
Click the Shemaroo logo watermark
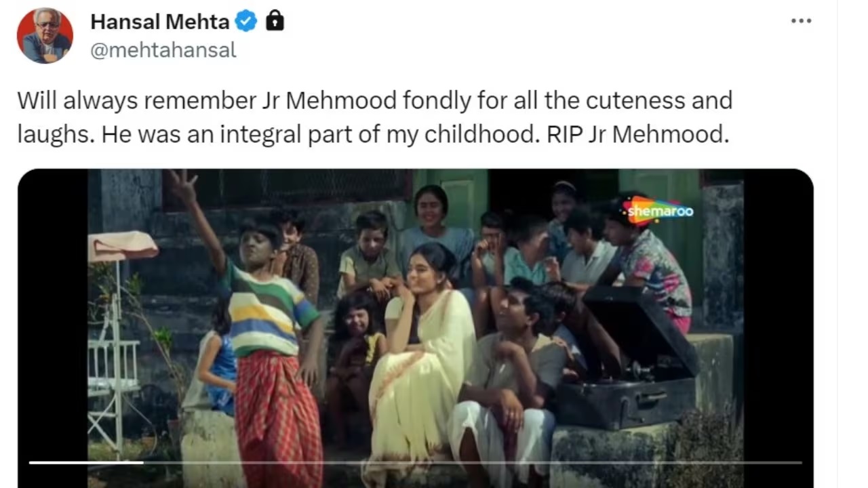pos(659,211)
